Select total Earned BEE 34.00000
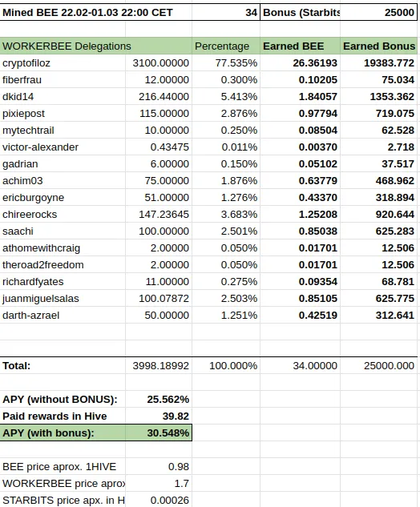 [x=300, y=365]
